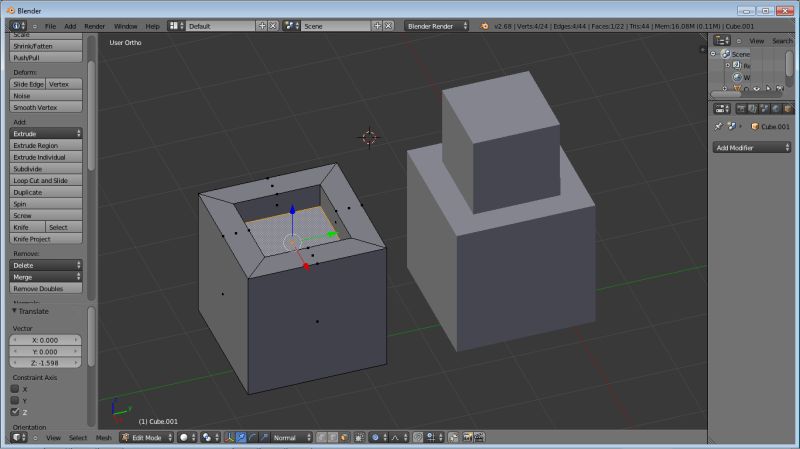Open the pivot point dropdown
The width and height of the screenshot is (800, 449).
tap(210, 438)
